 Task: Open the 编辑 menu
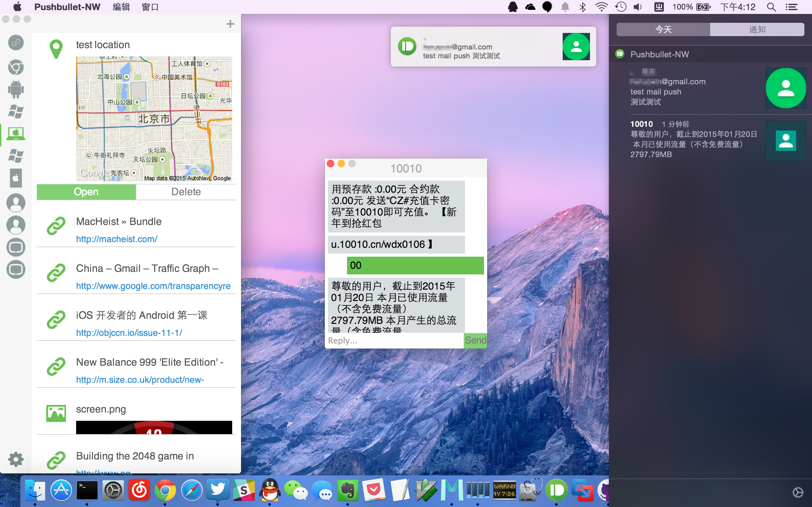pos(121,7)
